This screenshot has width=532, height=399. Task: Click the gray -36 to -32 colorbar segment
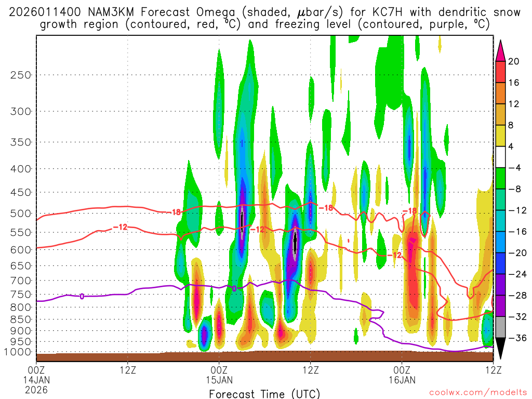tap(500, 327)
